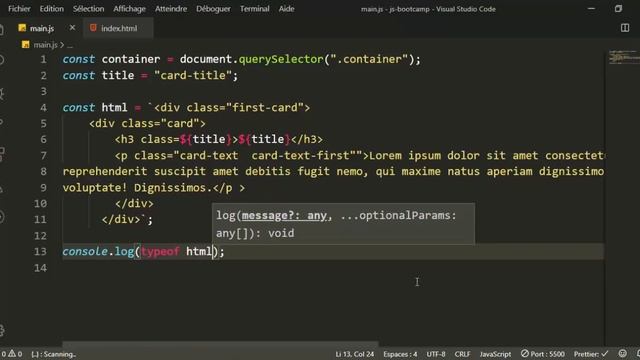
Task: Open the Déboguer menu
Action: 213,9
